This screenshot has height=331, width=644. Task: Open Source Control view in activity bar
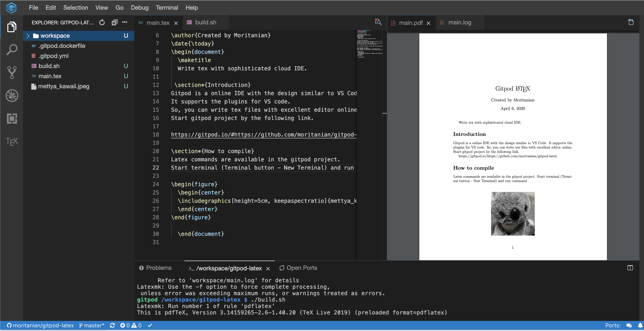click(x=12, y=72)
